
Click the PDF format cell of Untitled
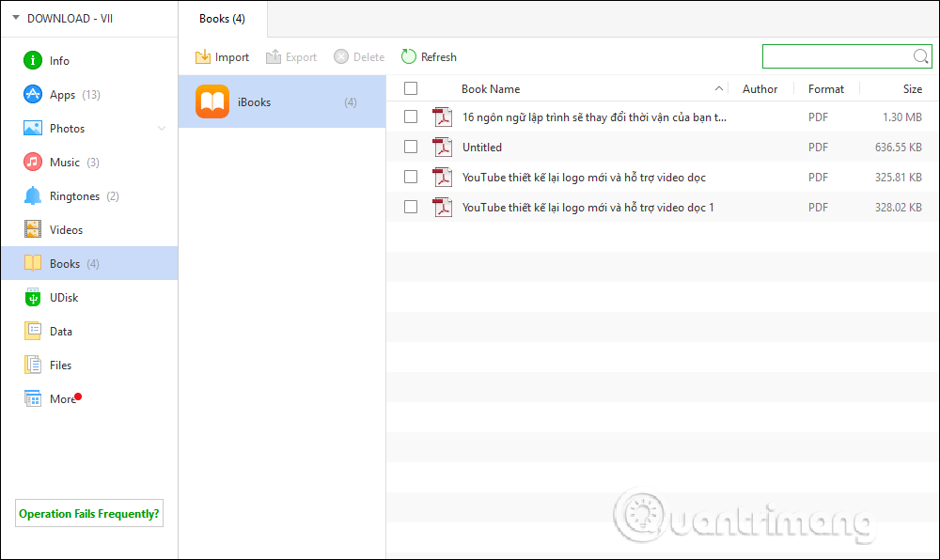coord(818,147)
